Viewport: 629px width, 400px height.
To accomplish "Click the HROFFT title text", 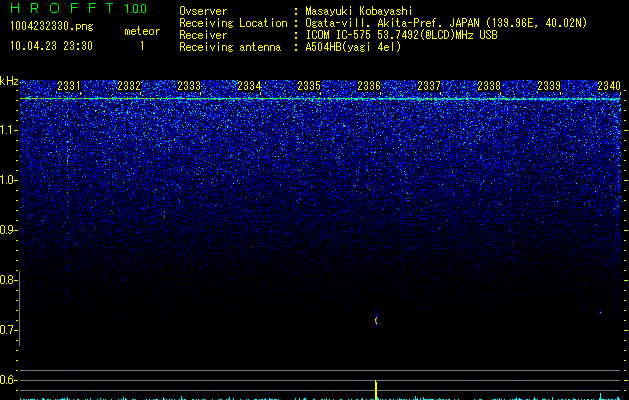I will (x=61, y=8).
